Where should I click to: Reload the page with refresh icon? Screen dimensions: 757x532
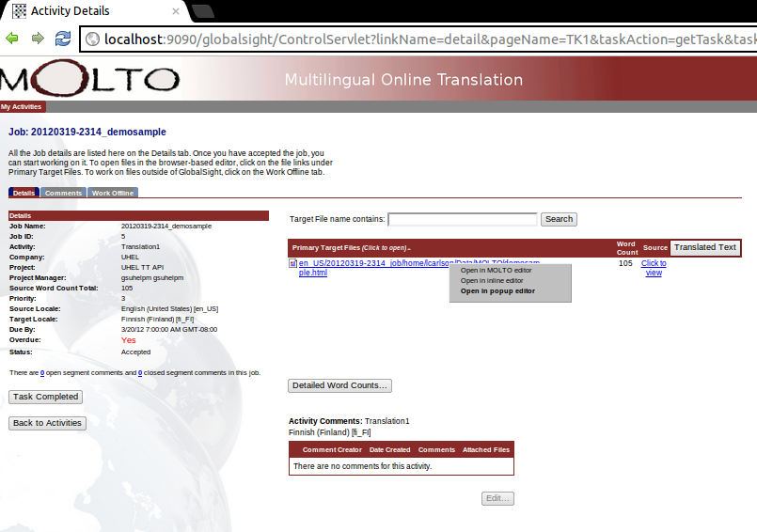tap(63, 39)
